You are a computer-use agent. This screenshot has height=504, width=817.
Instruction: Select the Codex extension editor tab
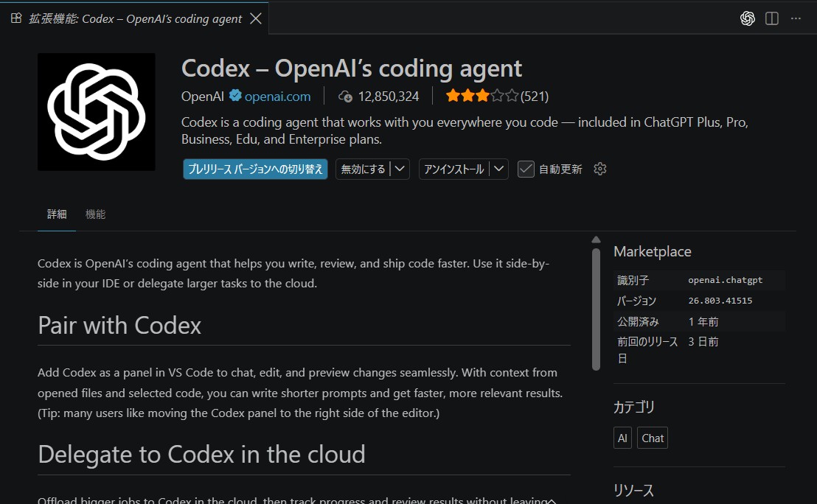click(134, 18)
